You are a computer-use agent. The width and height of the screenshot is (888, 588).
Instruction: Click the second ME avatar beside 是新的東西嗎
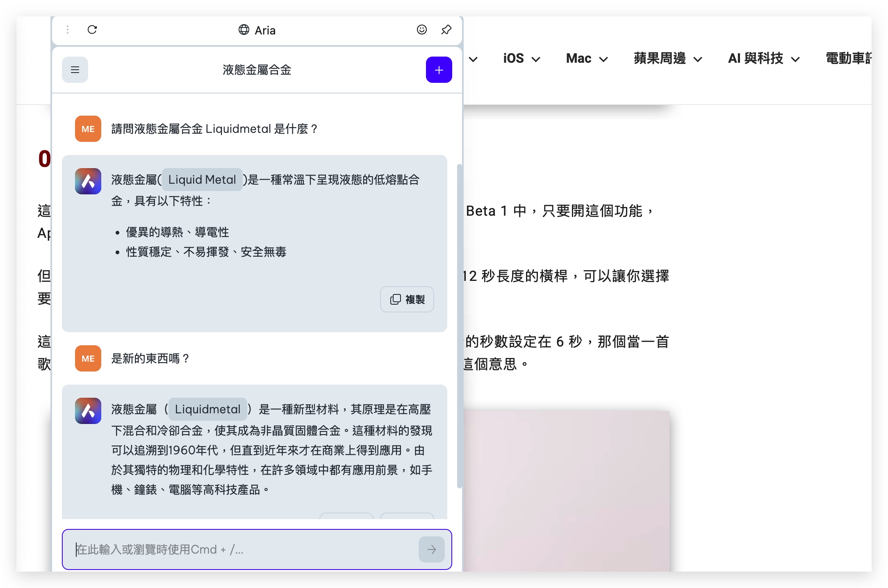point(88,358)
